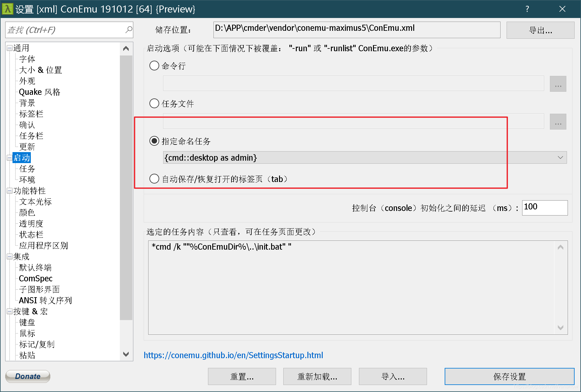Select the 更新 tree item
Viewport: 581px width, 392px height.
point(27,147)
